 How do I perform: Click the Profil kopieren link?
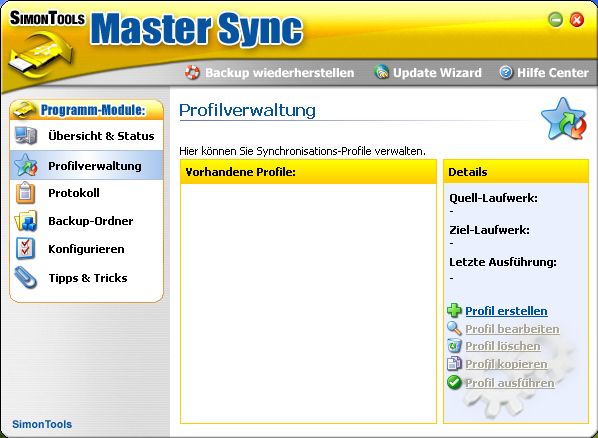[x=506, y=364]
